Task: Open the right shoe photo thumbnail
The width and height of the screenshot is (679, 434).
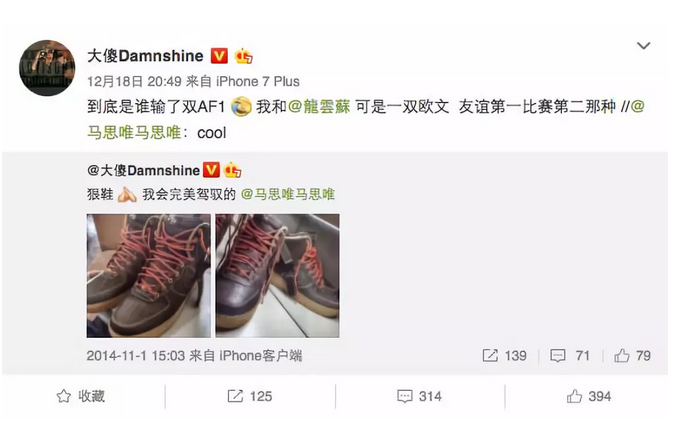Action: click(x=278, y=275)
